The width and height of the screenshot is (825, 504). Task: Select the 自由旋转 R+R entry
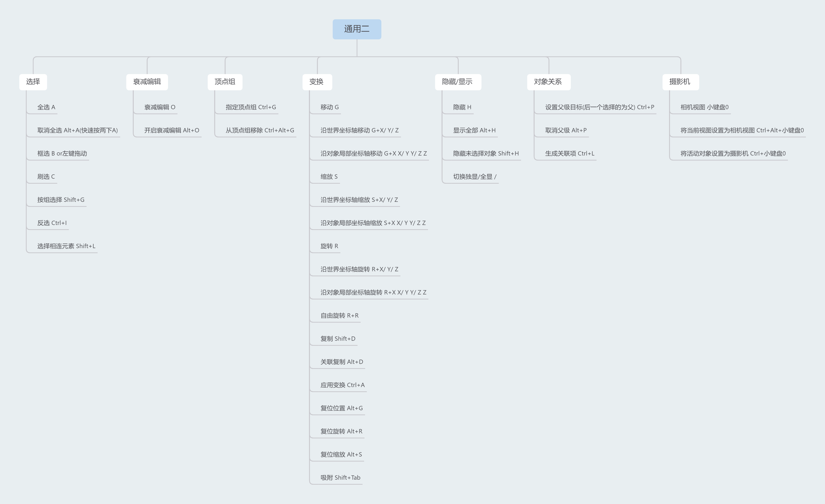339,315
